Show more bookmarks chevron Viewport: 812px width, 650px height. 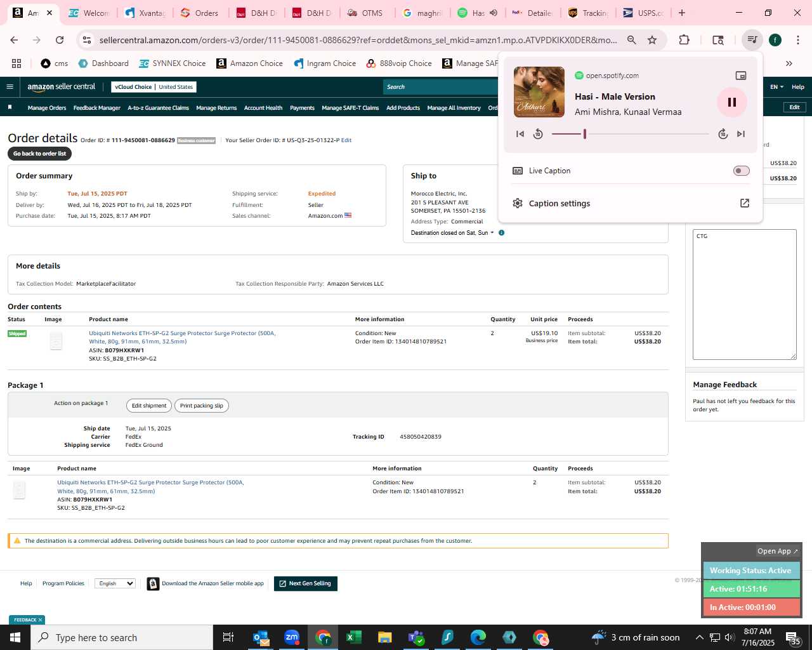(789, 63)
